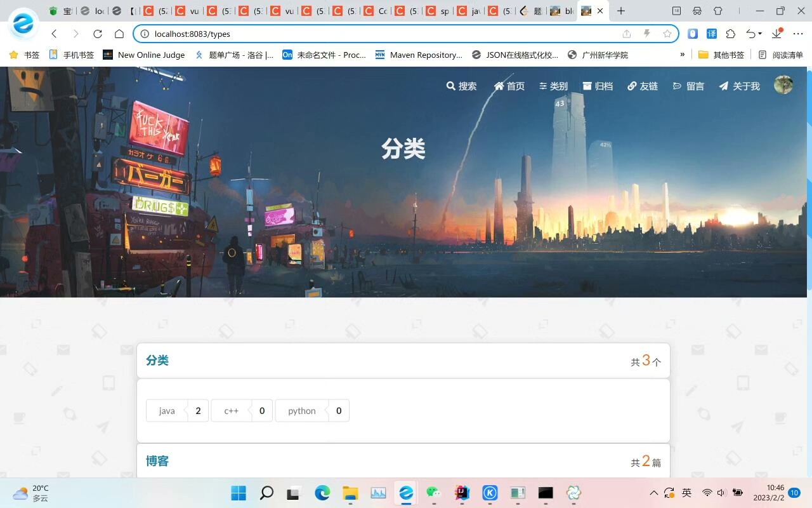The width and height of the screenshot is (812, 508).
Task: Share this page from address bar
Action: (627, 34)
